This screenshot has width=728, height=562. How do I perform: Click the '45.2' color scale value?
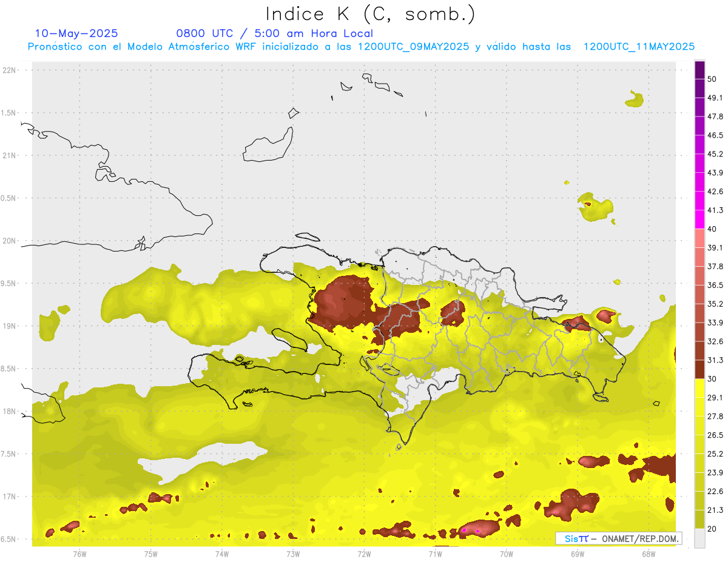(x=715, y=154)
